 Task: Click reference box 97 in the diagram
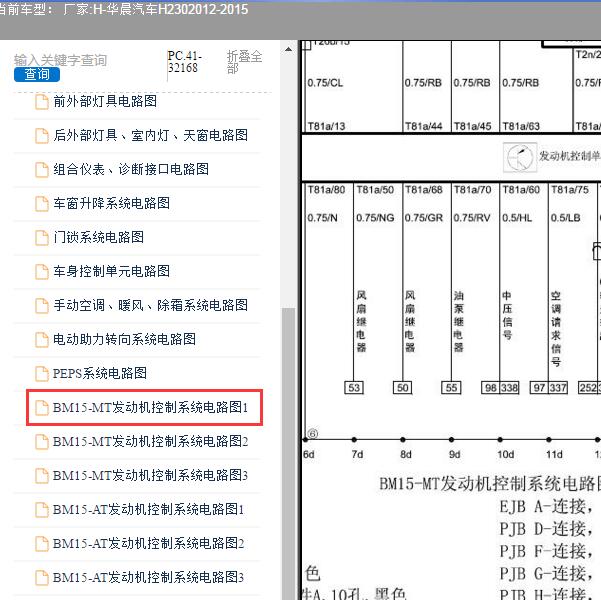[x=539, y=388]
